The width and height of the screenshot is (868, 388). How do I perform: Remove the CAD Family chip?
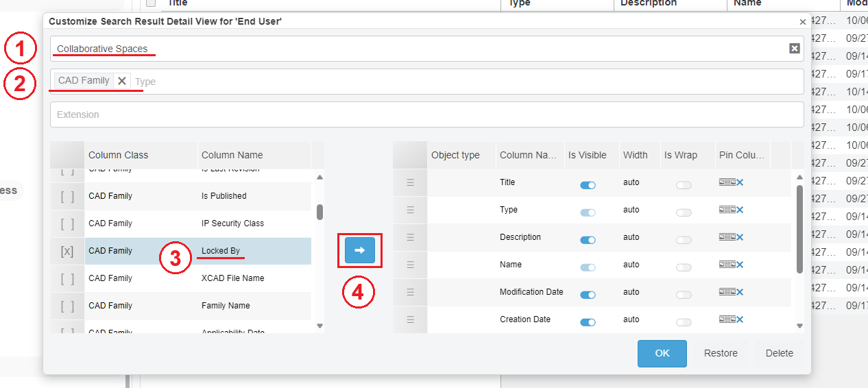coord(122,81)
